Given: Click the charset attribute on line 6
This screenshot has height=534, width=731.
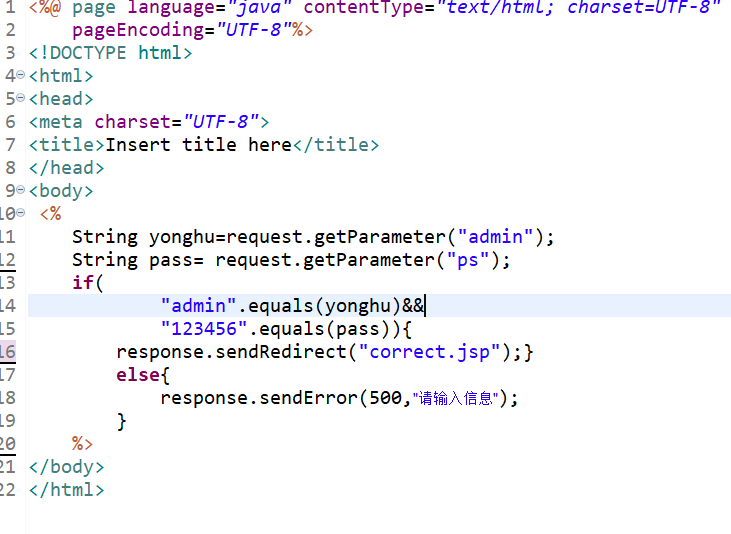Looking at the screenshot, I should pos(133,122).
